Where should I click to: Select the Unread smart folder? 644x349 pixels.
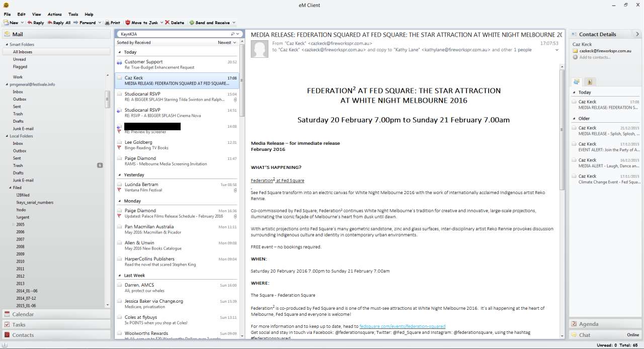[x=20, y=59]
